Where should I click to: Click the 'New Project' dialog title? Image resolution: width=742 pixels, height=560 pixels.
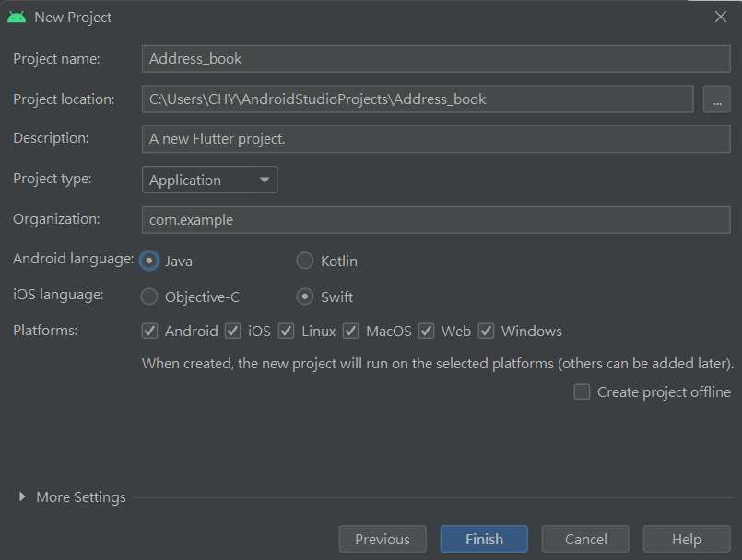coord(73,17)
